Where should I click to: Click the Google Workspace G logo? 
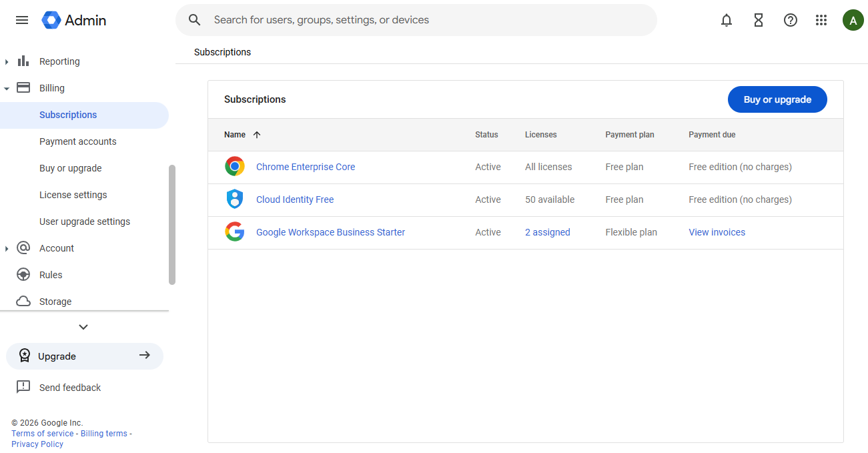pos(235,232)
